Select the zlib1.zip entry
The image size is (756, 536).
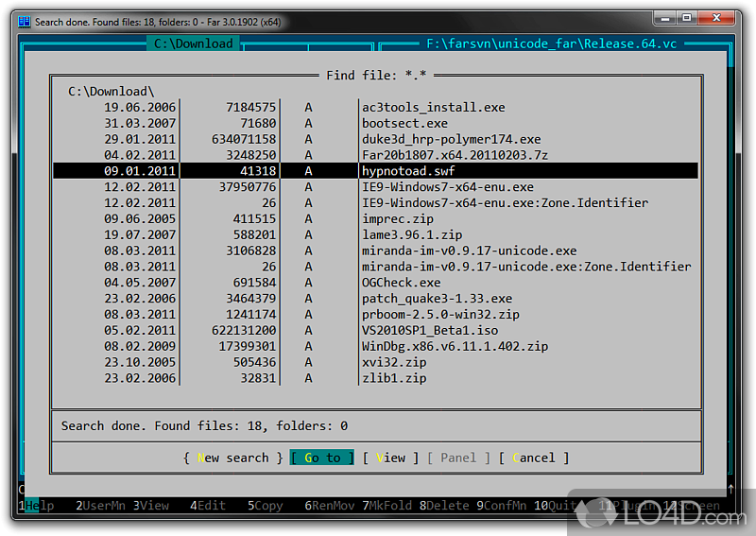[x=393, y=378]
